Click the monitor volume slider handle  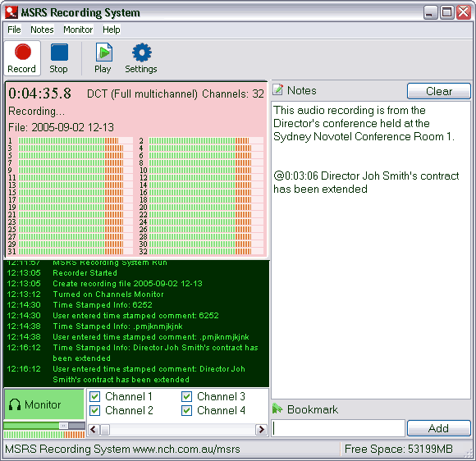[63, 426]
